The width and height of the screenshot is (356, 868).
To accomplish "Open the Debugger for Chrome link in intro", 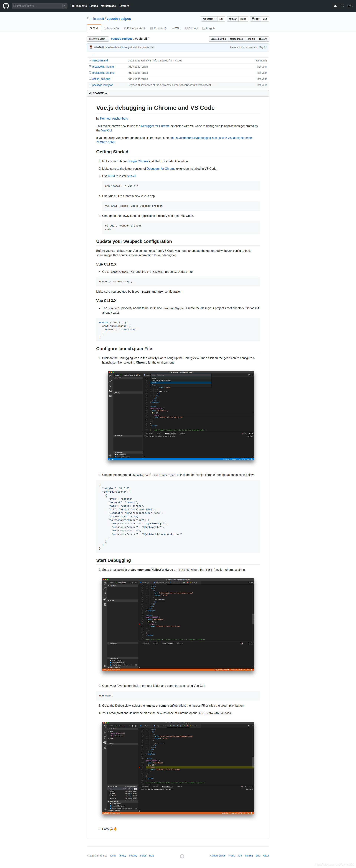I will (155, 126).
